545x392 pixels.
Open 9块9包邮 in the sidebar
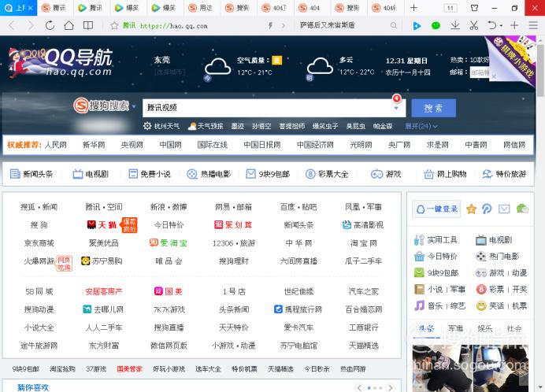[x=436, y=273]
